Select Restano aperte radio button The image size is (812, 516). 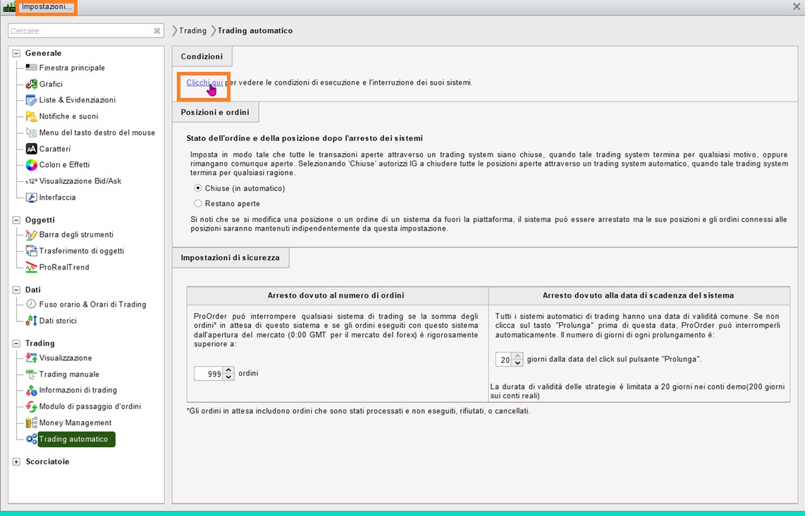(198, 204)
